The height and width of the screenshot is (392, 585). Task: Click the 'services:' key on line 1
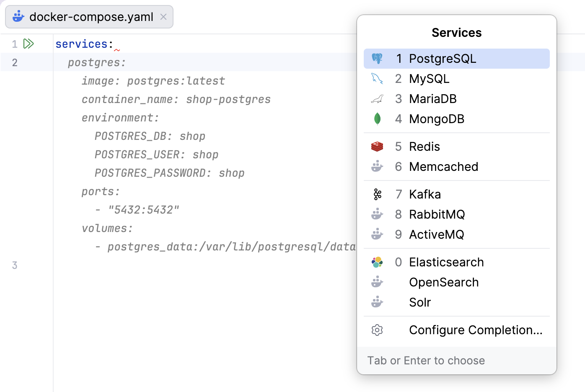click(x=84, y=44)
